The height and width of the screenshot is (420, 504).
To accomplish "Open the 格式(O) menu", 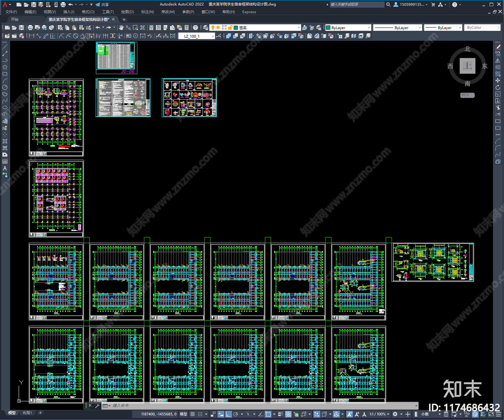I will click(88, 12).
